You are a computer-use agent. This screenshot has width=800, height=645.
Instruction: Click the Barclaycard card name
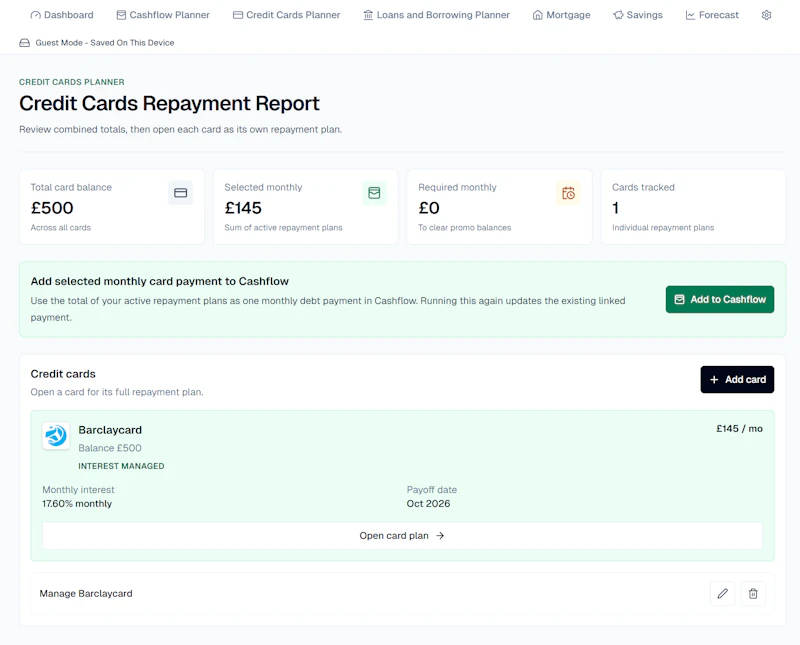click(x=110, y=430)
